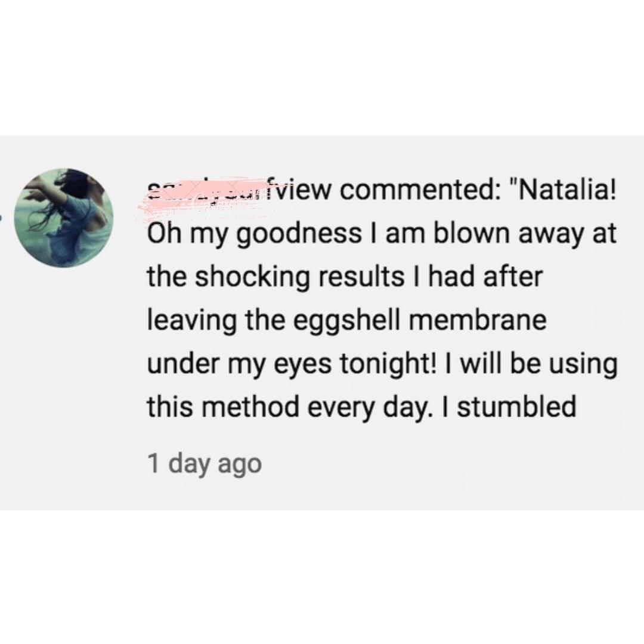Click the word 'goodness' in the comment
This screenshot has width=644, height=644.
(298, 234)
